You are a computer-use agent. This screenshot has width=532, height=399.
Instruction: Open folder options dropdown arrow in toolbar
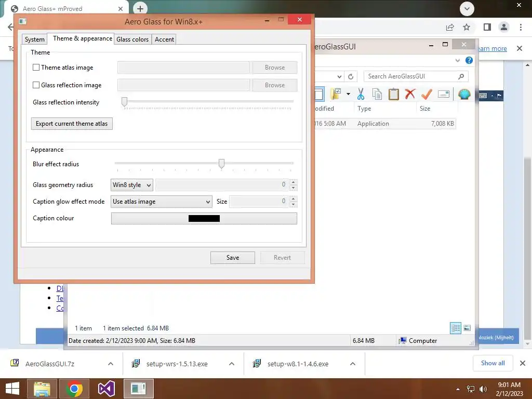point(348,94)
